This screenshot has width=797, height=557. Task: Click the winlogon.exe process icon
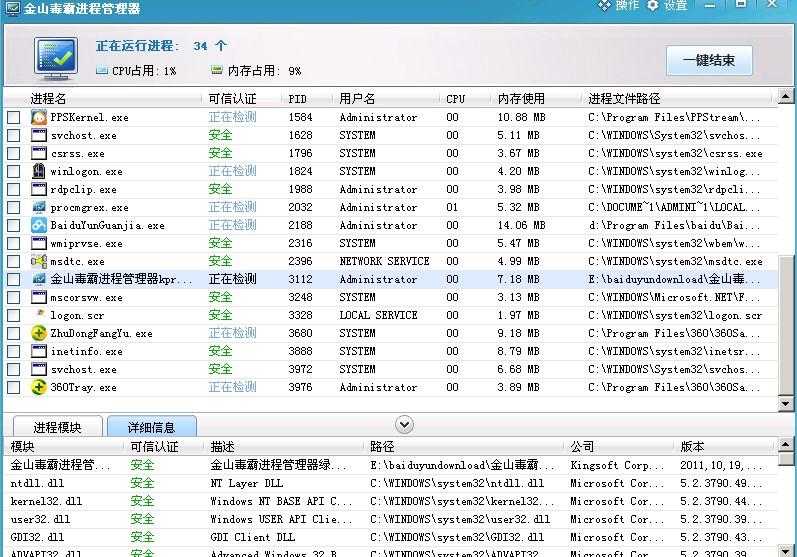tap(39, 171)
